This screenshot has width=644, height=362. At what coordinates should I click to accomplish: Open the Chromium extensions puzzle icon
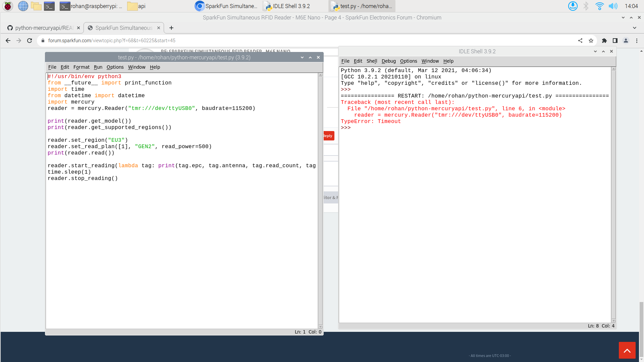(x=604, y=41)
